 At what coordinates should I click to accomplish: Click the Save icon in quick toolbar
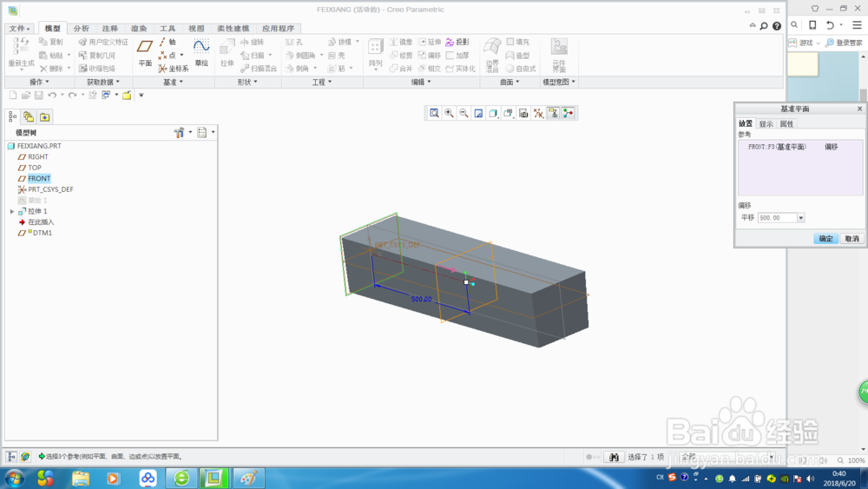[x=39, y=96]
